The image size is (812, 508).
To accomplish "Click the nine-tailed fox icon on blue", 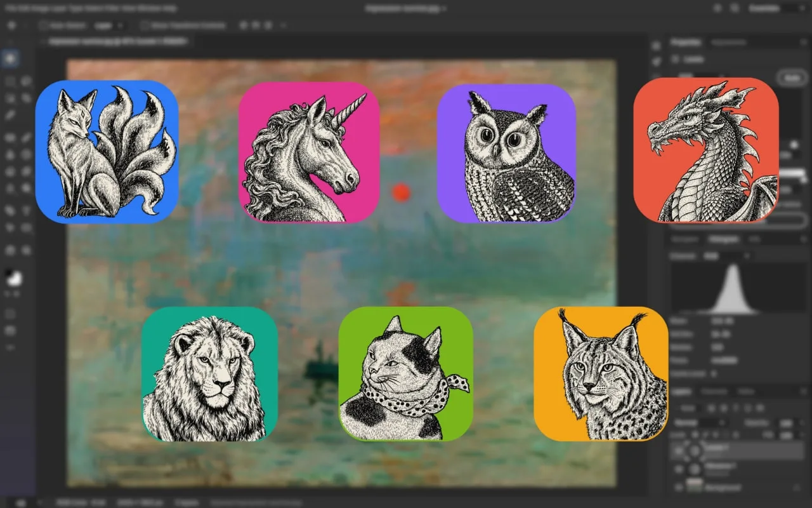I will pyautogui.click(x=107, y=152).
